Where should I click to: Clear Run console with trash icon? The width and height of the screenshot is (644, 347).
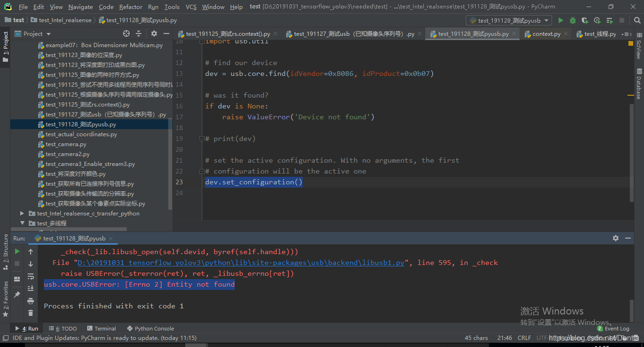31,313
